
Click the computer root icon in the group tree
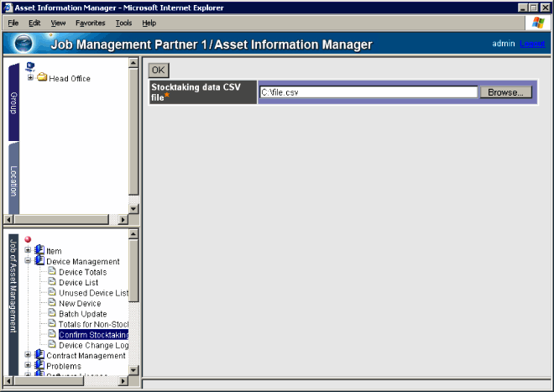pyautogui.click(x=30, y=66)
